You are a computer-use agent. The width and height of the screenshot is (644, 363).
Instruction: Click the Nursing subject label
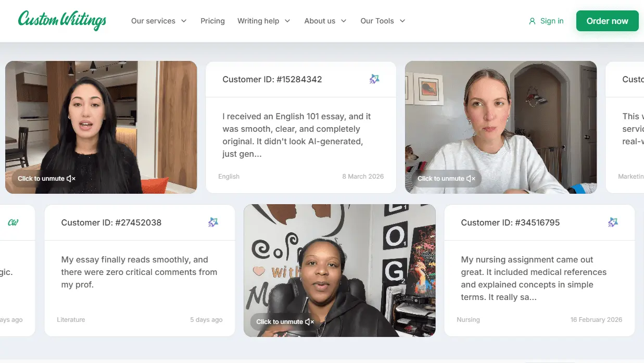[468, 320]
